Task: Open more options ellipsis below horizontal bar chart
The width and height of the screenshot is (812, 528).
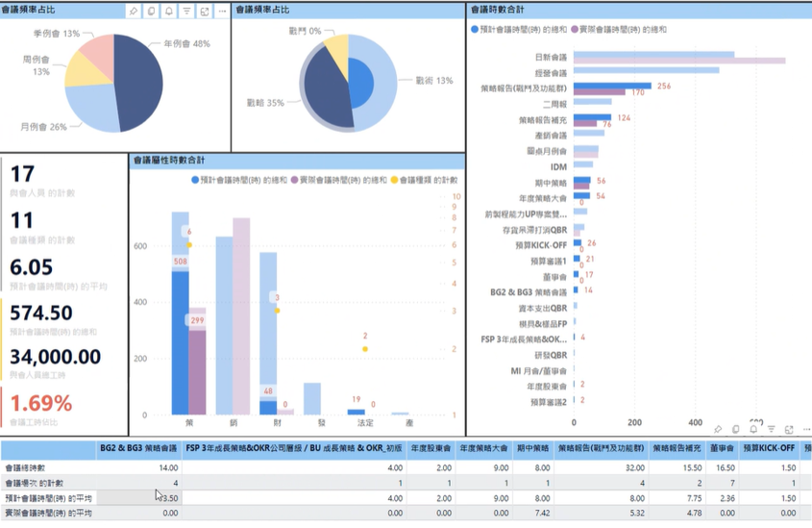Action: pos(806,429)
